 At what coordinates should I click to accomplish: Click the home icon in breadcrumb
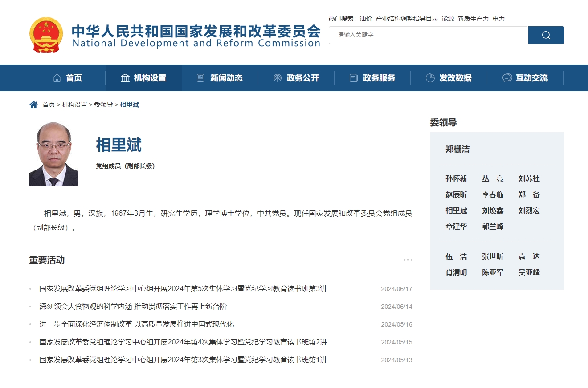point(33,105)
